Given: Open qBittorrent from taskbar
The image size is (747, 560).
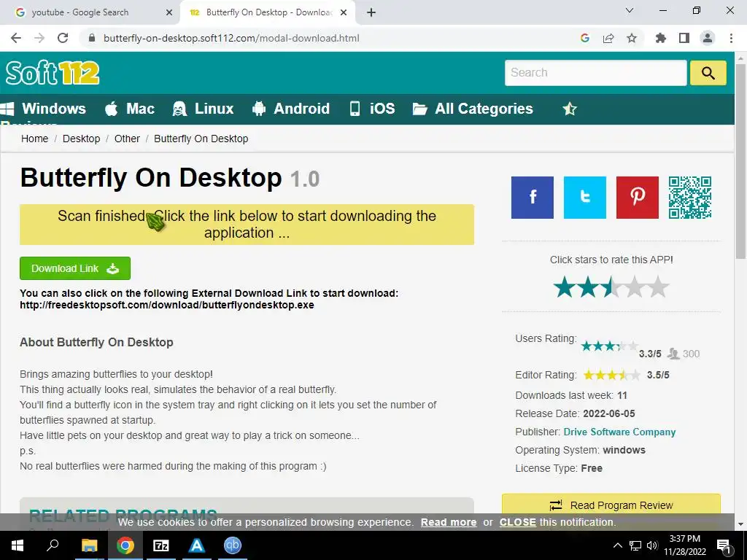Looking at the screenshot, I should click(232, 545).
